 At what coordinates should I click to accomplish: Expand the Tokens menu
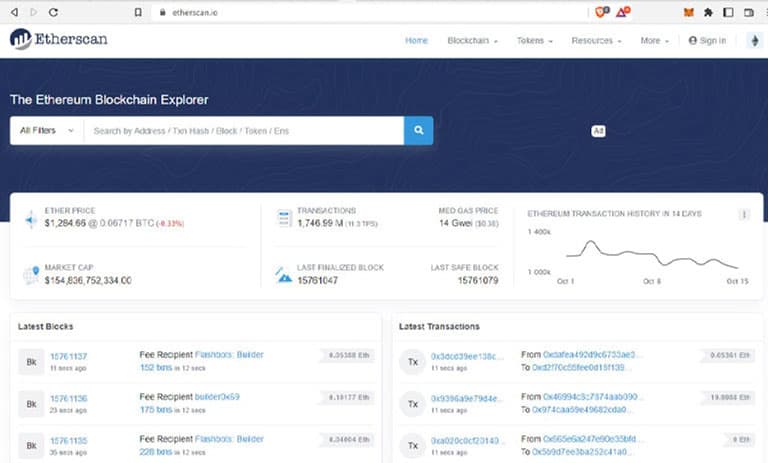click(534, 41)
